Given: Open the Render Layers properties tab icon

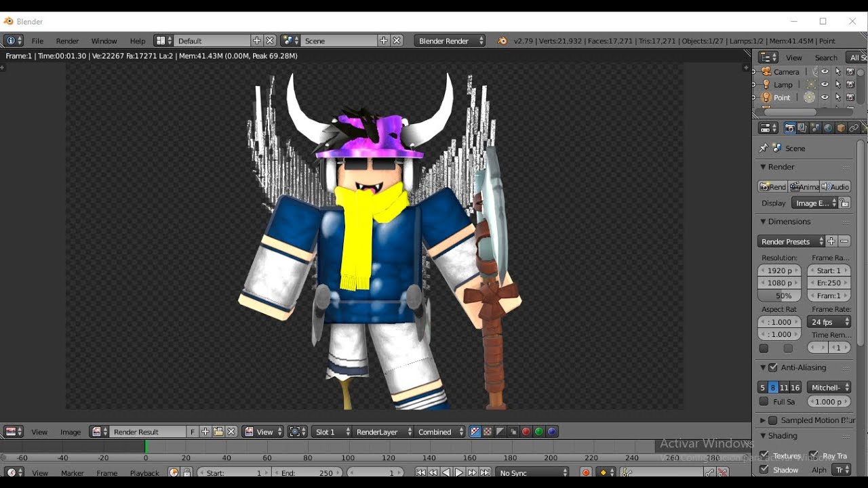Looking at the screenshot, I should coord(802,128).
